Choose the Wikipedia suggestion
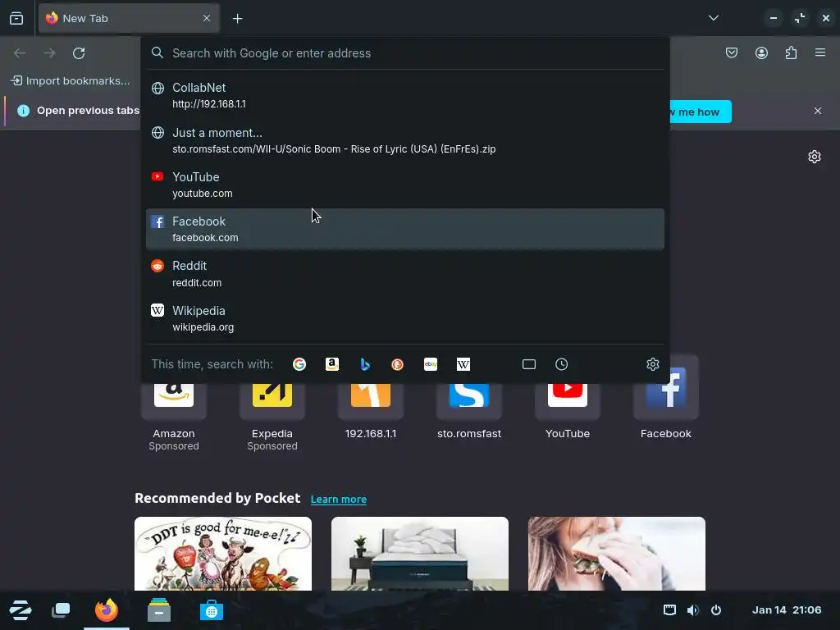Screen dimensions: 840x630 tap(405, 319)
